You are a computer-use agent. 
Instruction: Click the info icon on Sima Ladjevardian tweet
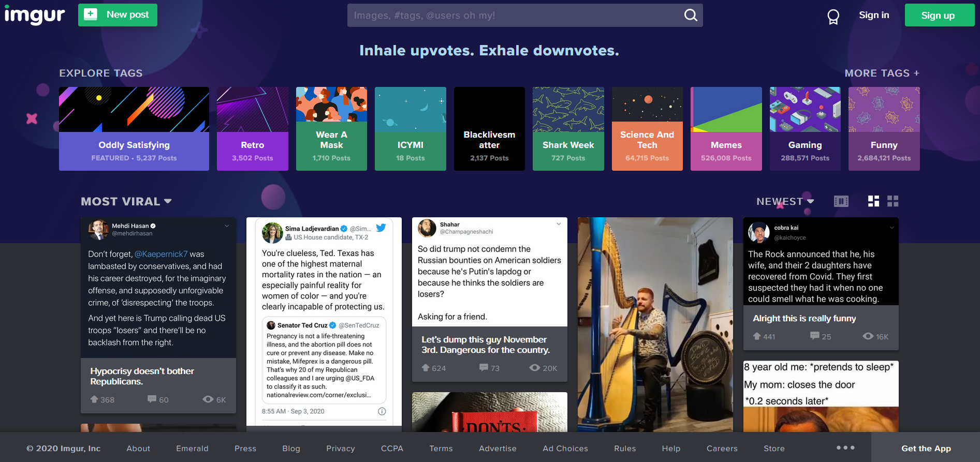tap(382, 411)
